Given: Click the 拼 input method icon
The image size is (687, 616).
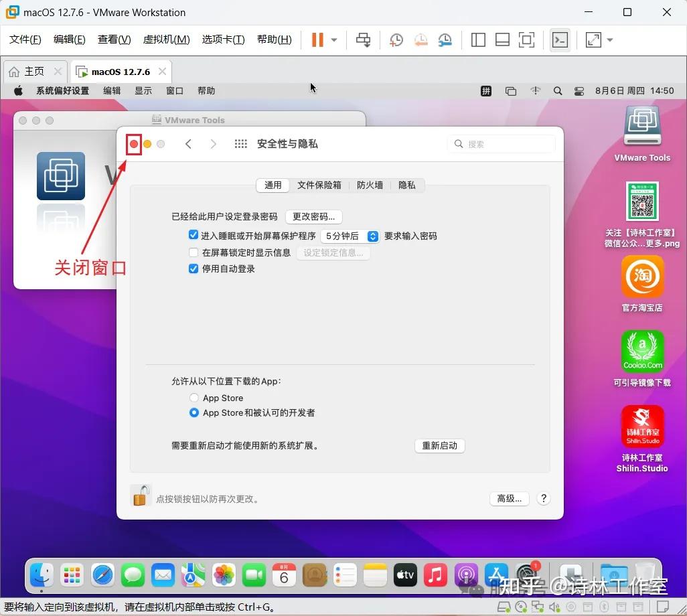Looking at the screenshot, I should (x=486, y=91).
